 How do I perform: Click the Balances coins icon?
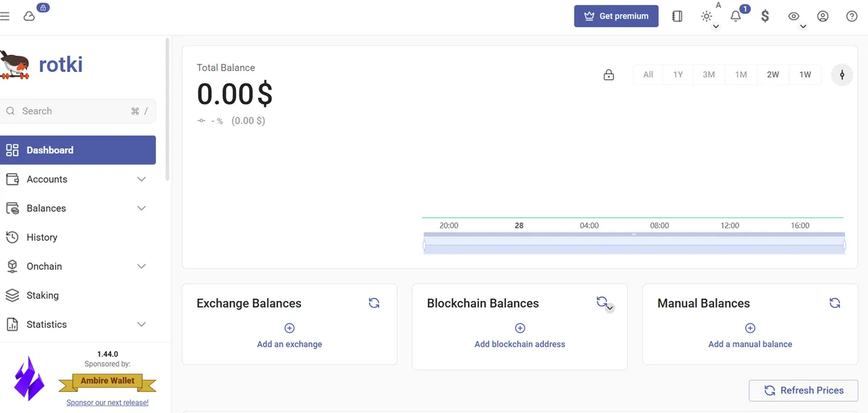point(12,208)
